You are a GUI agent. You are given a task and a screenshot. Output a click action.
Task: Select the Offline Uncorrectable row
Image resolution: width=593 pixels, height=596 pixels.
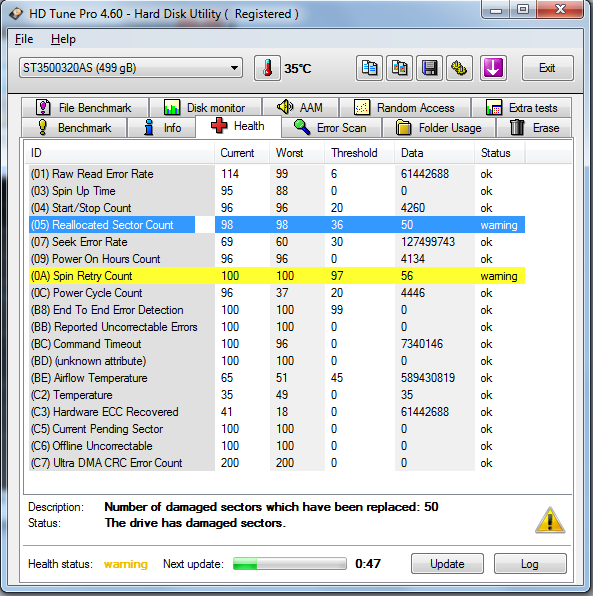pos(277,445)
